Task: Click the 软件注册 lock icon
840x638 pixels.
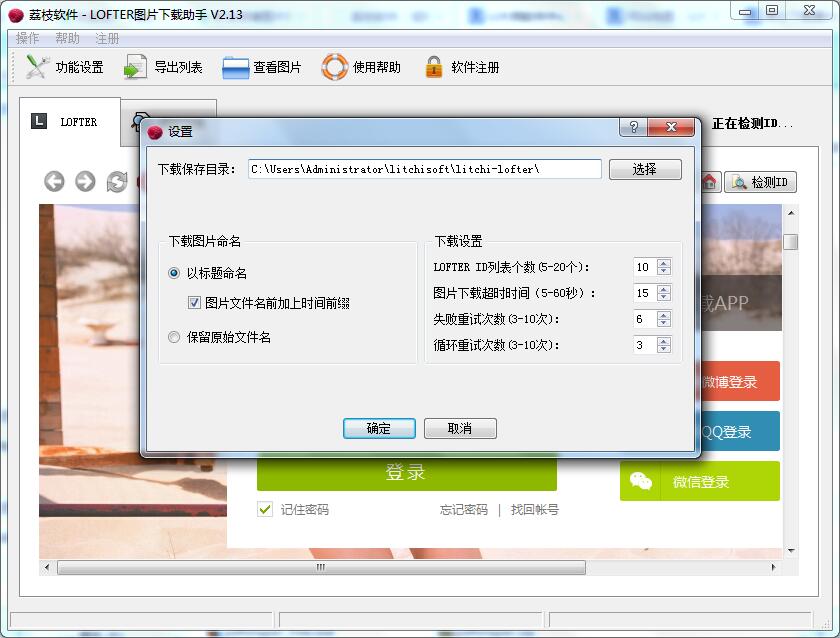Action: click(433, 67)
